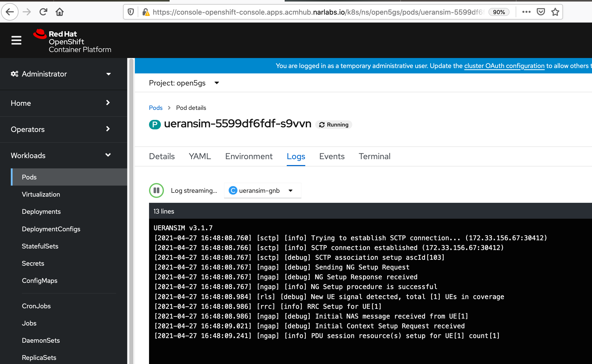Open the hamburger navigation menu

16,40
